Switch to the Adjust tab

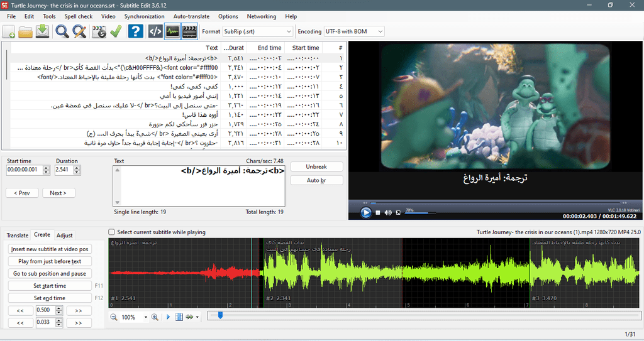(x=65, y=235)
